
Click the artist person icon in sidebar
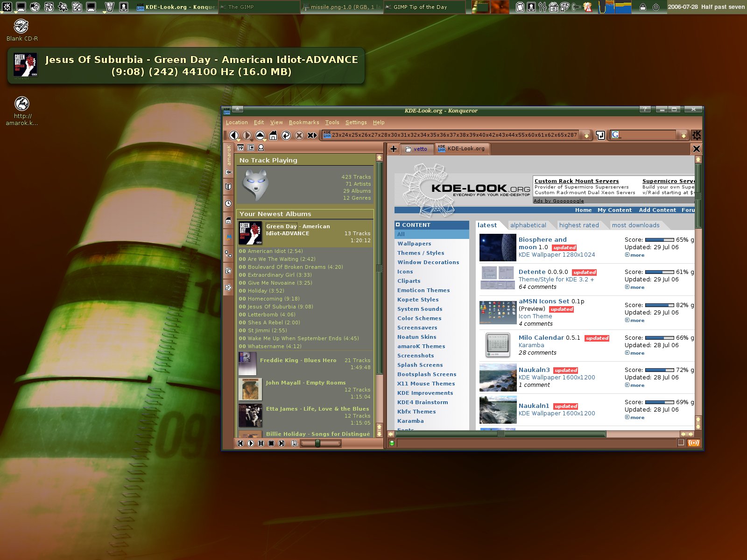pos(261,147)
